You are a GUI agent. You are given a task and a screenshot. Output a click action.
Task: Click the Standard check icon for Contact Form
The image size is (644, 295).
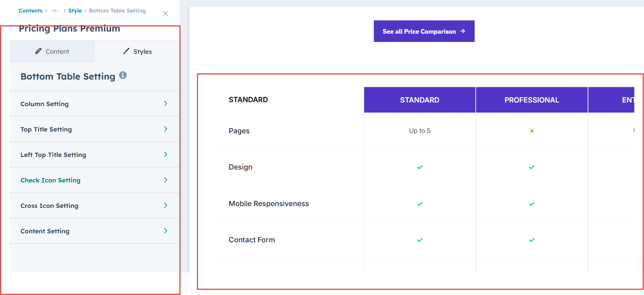[x=420, y=240]
